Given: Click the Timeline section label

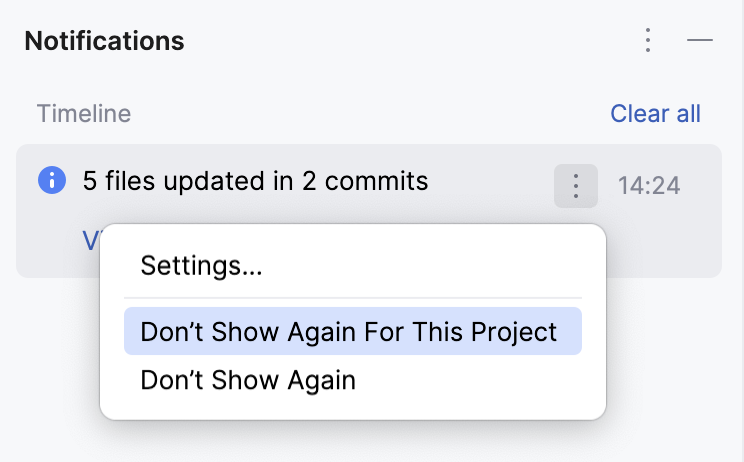Looking at the screenshot, I should click(84, 114).
